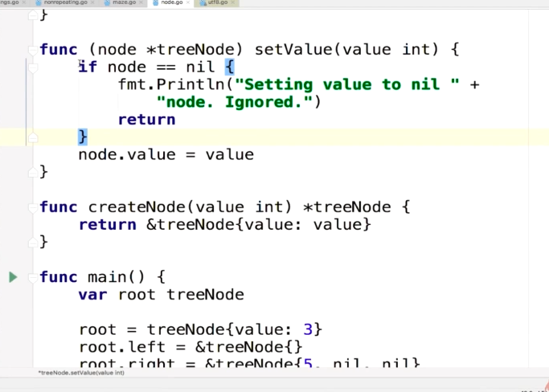Open the utf8.go editor tab
Image resolution: width=549 pixels, height=392 pixels.
click(219, 4)
